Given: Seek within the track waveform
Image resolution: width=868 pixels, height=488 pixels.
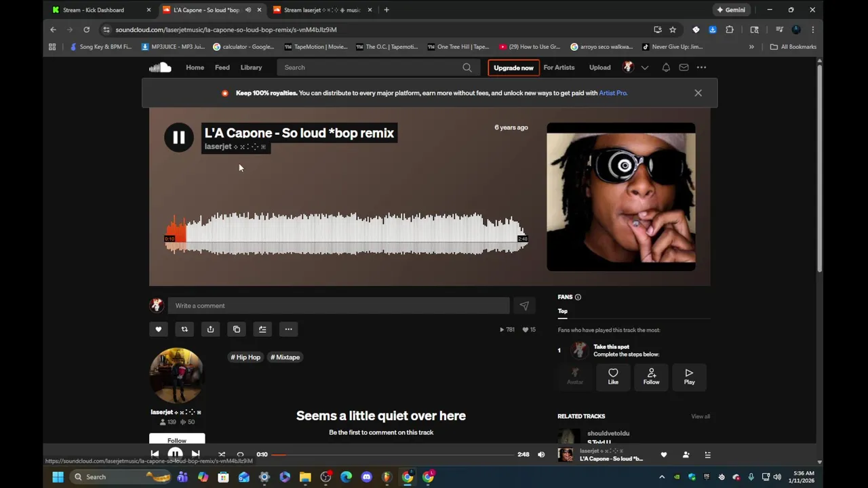Looking at the screenshot, I should click(346, 234).
